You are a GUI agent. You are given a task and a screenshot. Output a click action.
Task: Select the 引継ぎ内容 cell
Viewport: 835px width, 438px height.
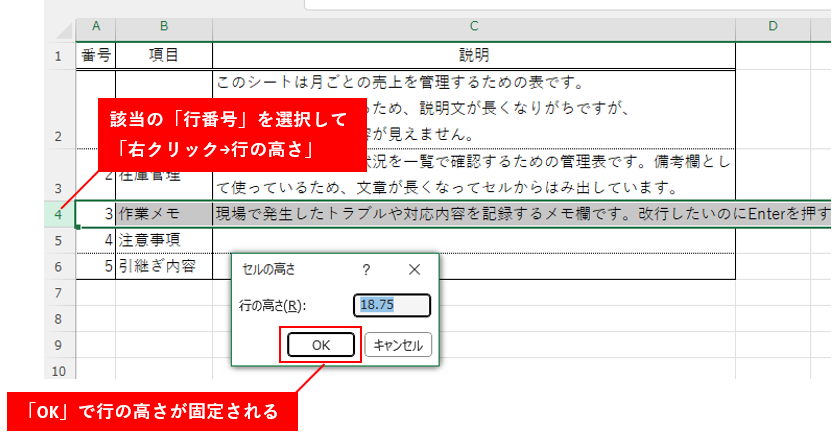pyautogui.click(x=163, y=267)
